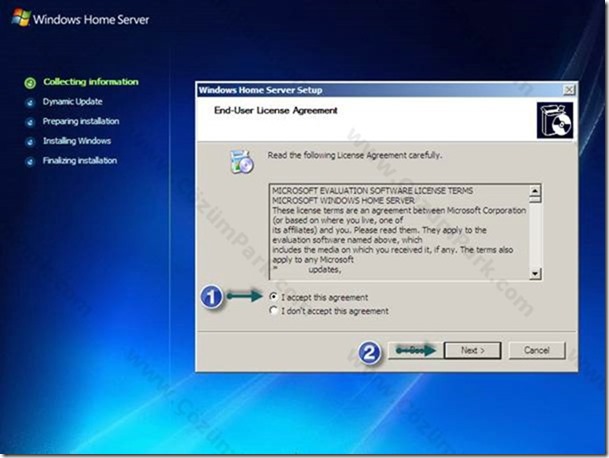Screen dimensions: 609x458
Task: Click the 'Installing Windows' step label
Action: (x=77, y=141)
